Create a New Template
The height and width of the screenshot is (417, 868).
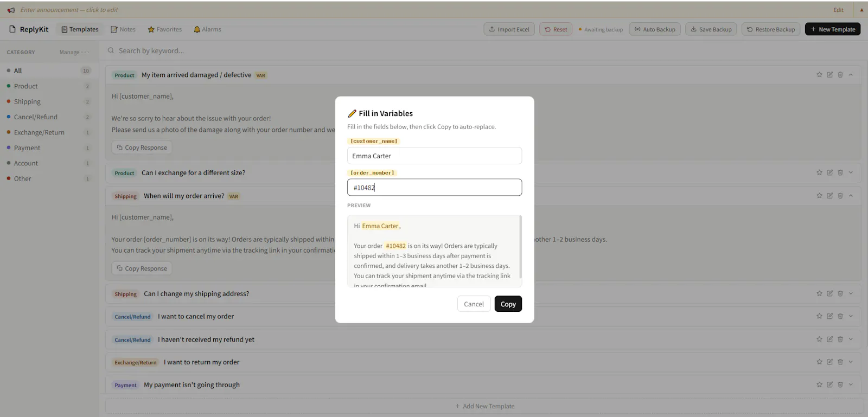pyautogui.click(x=833, y=29)
